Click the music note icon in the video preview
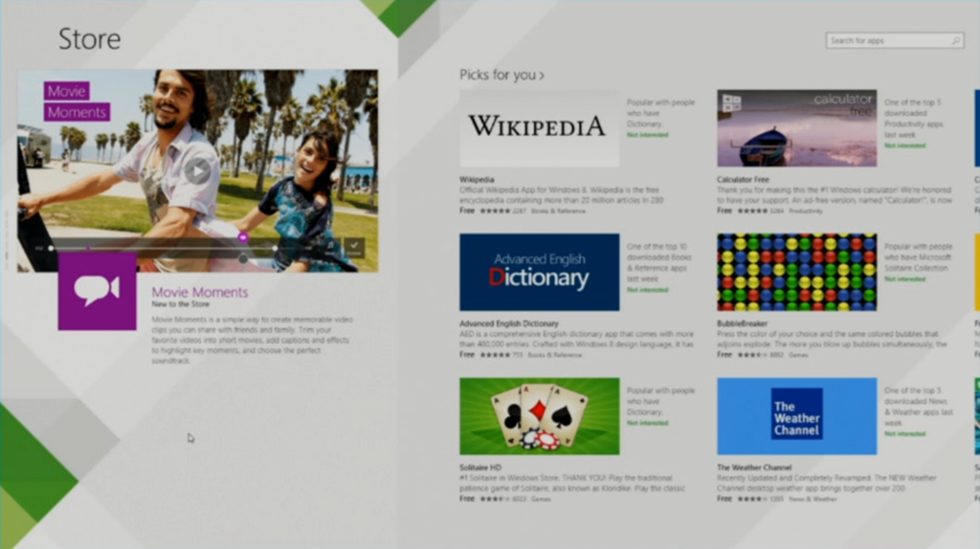This screenshot has width=980, height=549. [x=330, y=246]
